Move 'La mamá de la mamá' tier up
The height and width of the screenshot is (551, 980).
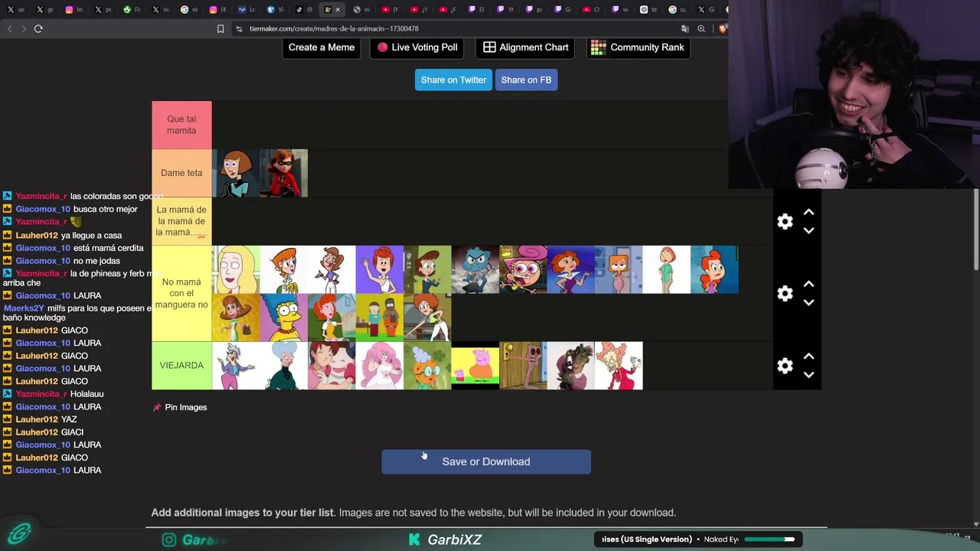pos(808,212)
